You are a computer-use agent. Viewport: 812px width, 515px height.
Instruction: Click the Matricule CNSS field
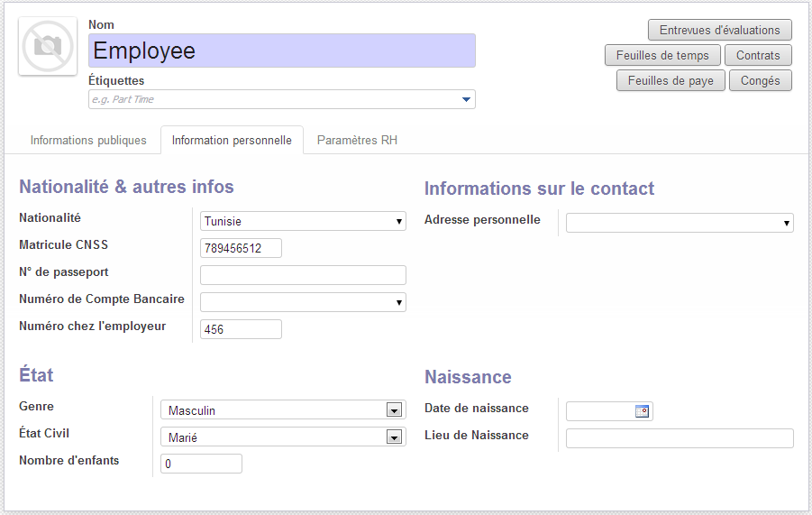tap(241, 248)
